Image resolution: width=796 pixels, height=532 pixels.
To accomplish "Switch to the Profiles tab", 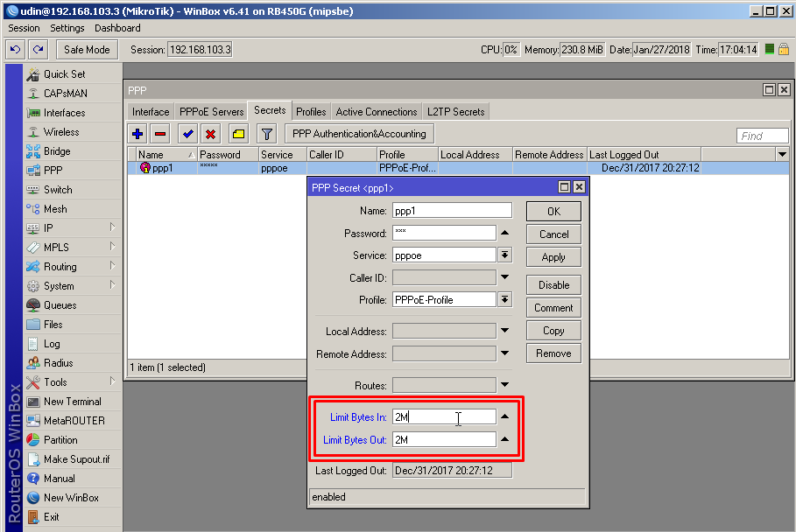I will click(311, 112).
